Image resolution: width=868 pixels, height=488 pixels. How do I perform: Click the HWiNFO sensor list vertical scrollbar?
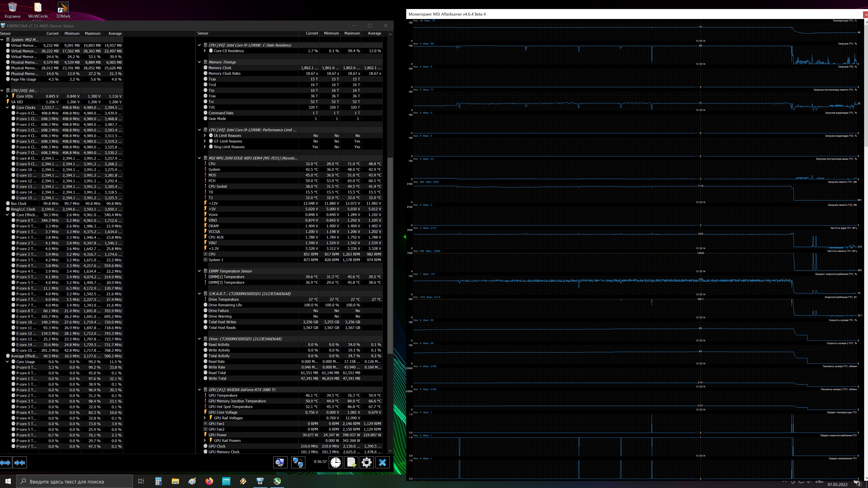tap(390, 256)
